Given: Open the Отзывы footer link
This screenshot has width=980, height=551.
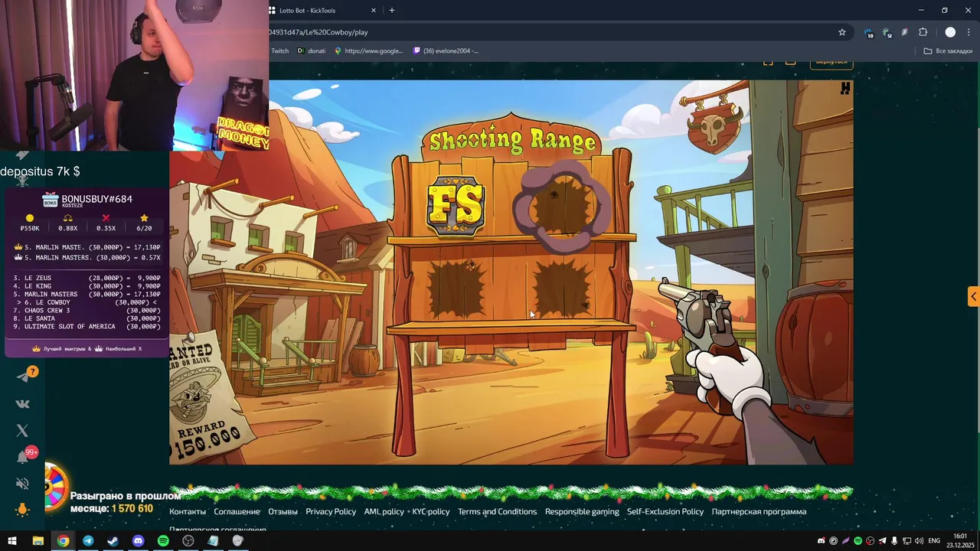Looking at the screenshot, I should point(283,511).
